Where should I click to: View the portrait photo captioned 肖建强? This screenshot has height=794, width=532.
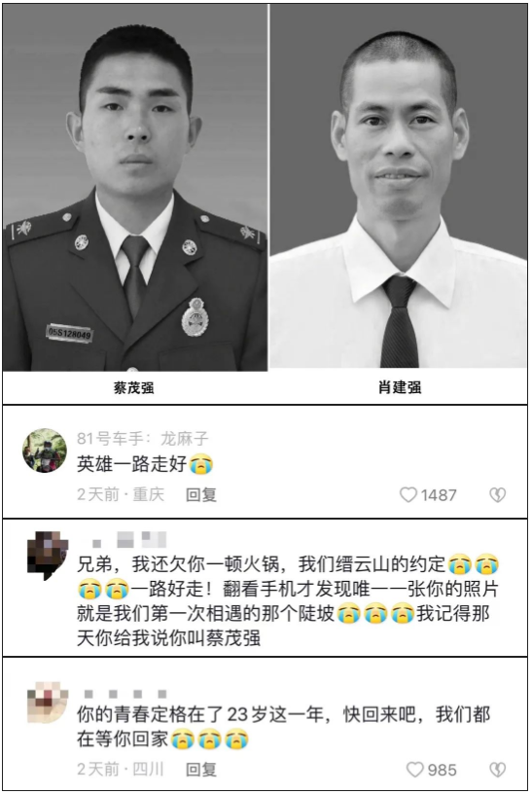[x=399, y=187]
